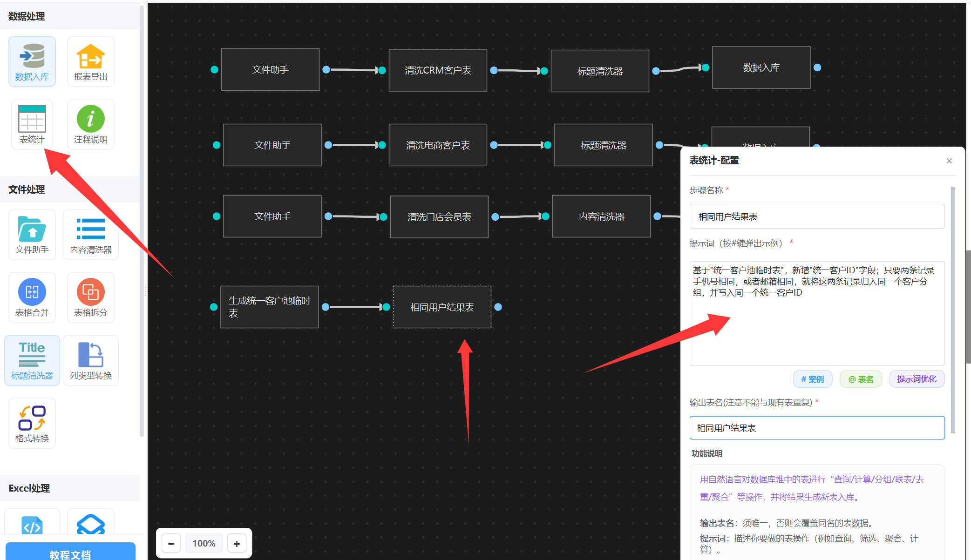971x560 pixels.
Task: Select the first-row 数据入库 node
Action: [761, 67]
